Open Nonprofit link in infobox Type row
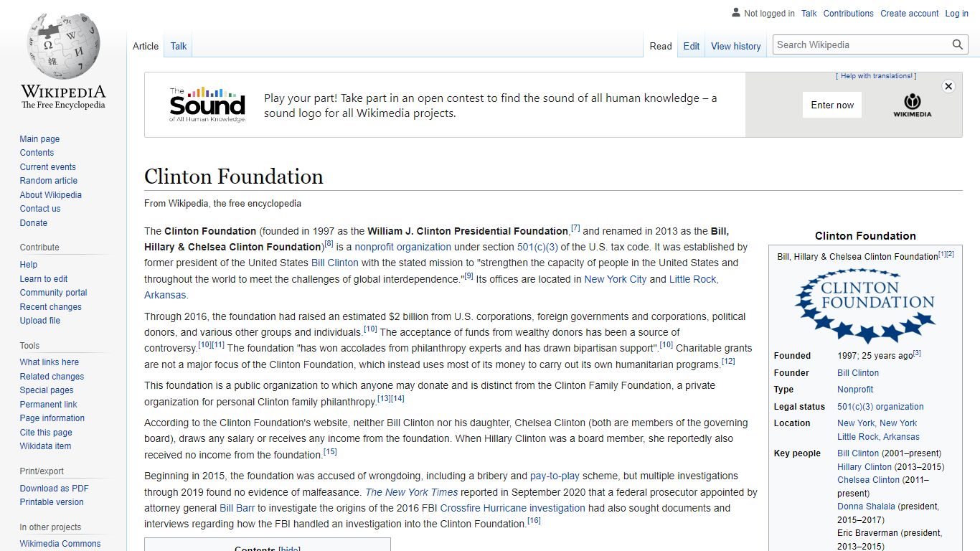The image size is (980, 551). 855,390
